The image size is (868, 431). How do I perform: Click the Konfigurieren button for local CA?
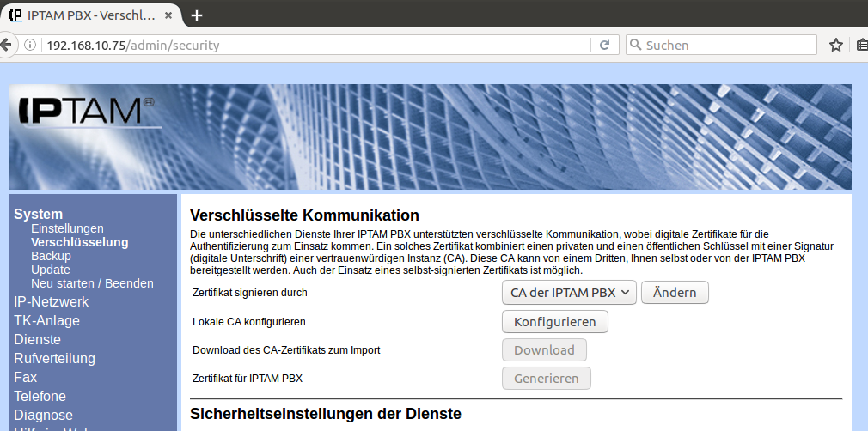click(x=554, y=322)
